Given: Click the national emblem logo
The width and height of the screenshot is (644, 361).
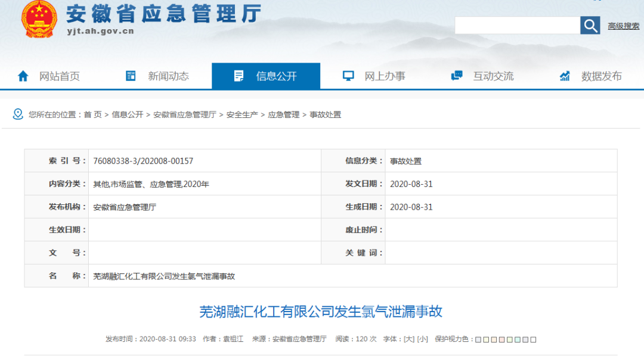Looking at the screenshot, I should pos(39,19).
